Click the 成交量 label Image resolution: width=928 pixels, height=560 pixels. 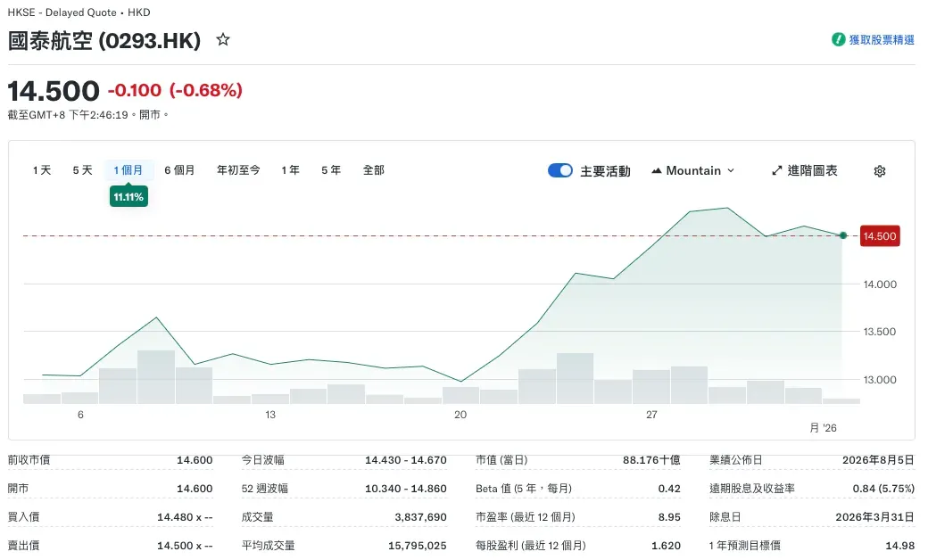[258, 517]
